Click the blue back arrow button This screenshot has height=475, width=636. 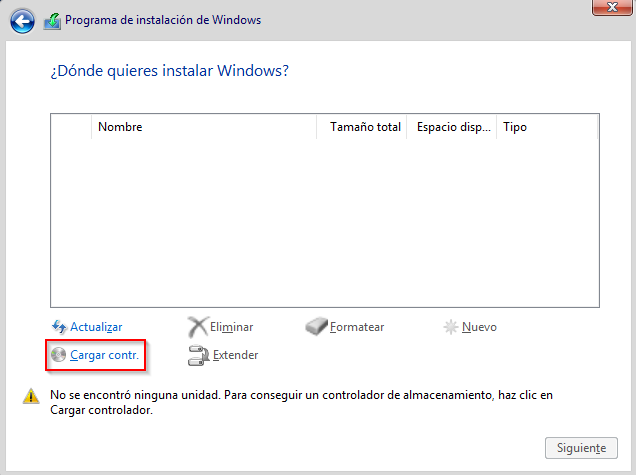[x=22, y=20]
